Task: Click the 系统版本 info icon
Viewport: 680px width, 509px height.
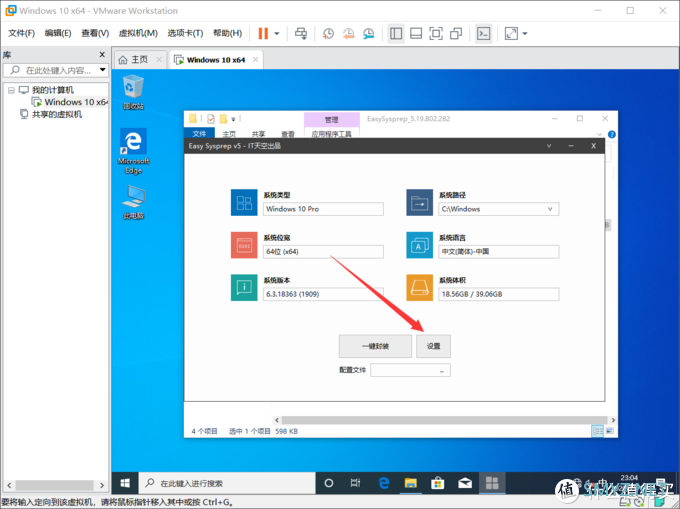Action: [244, 287]
